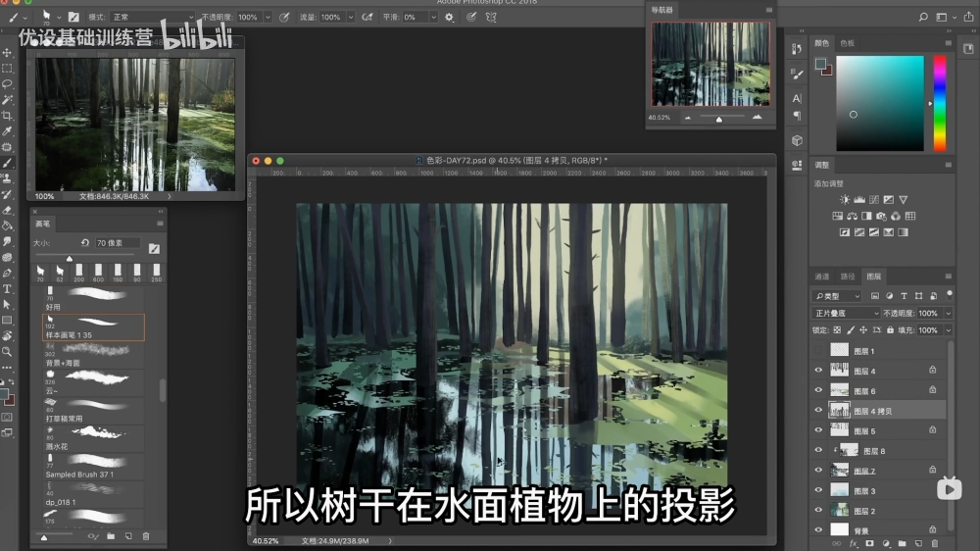Select the Paint Bucket tool

pyautogui.click(x=8, y=225)
